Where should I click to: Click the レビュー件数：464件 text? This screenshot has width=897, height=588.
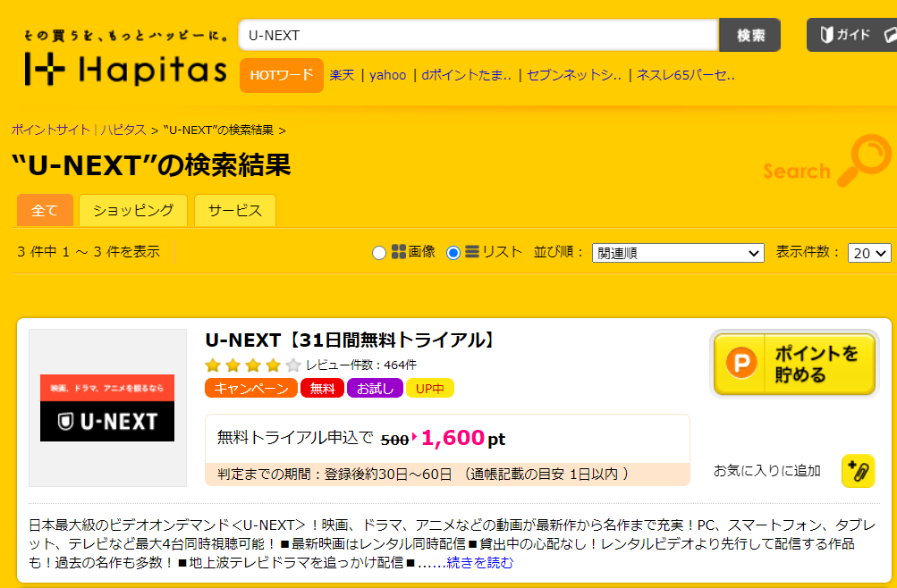pos(361,365)
